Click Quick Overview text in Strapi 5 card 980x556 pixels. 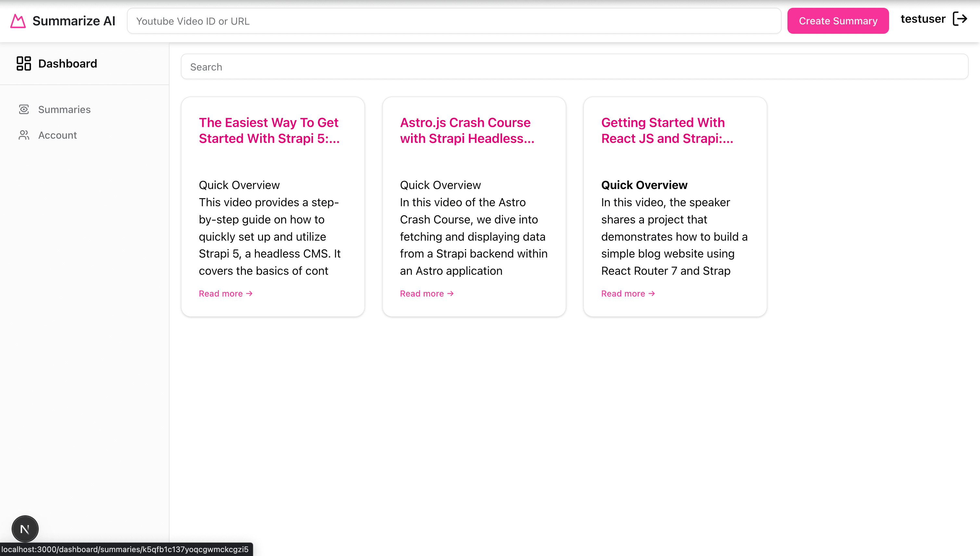click(239, 185)
